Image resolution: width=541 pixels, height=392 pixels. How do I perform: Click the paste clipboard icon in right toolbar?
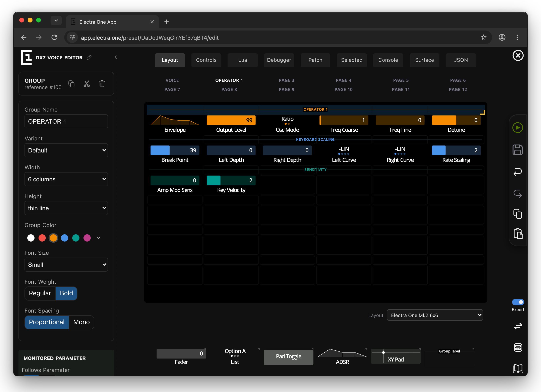click(x=518, y=234)
